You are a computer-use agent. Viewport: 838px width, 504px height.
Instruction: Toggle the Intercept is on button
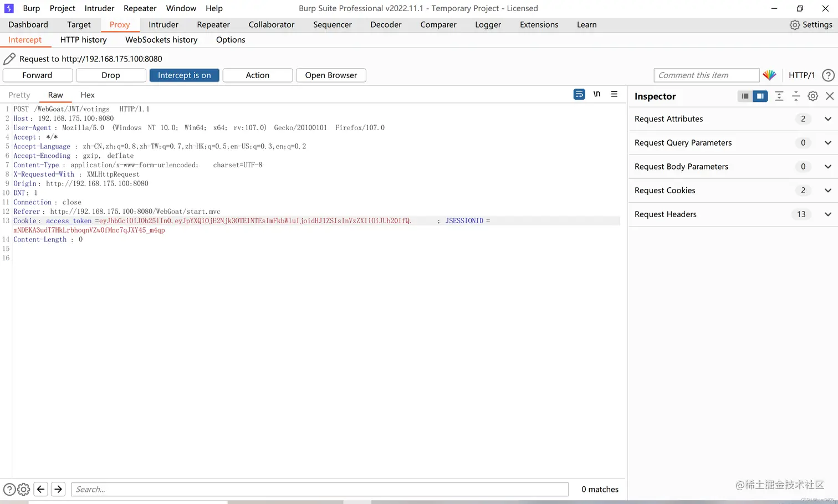(x=185, y=75)
